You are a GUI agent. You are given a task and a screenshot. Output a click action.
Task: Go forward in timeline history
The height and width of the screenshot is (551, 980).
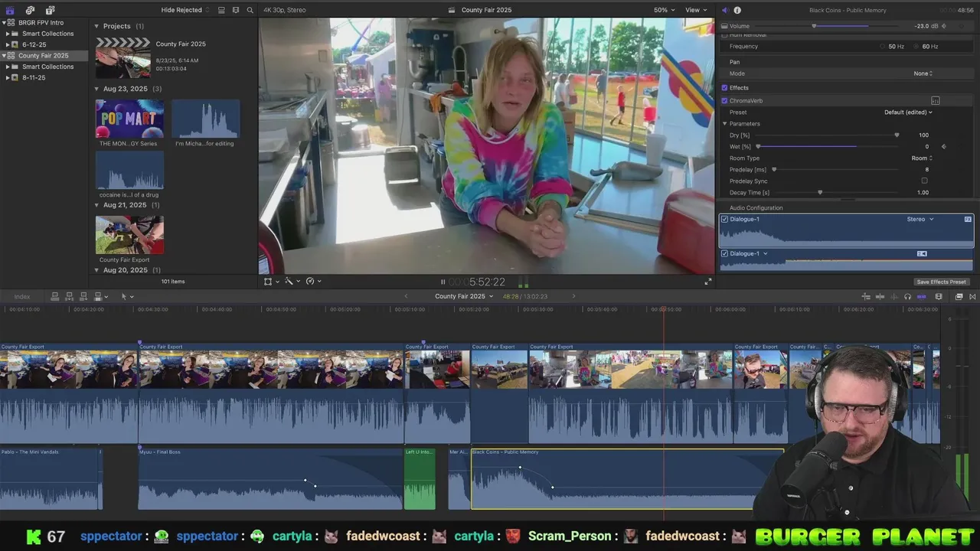(x=573, y=296)
